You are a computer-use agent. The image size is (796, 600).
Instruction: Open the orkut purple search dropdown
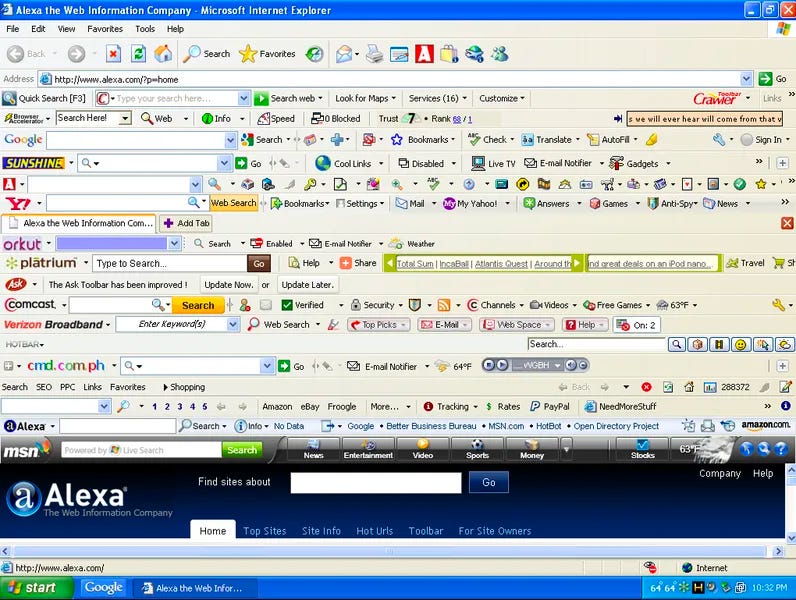tap(174, 244)
